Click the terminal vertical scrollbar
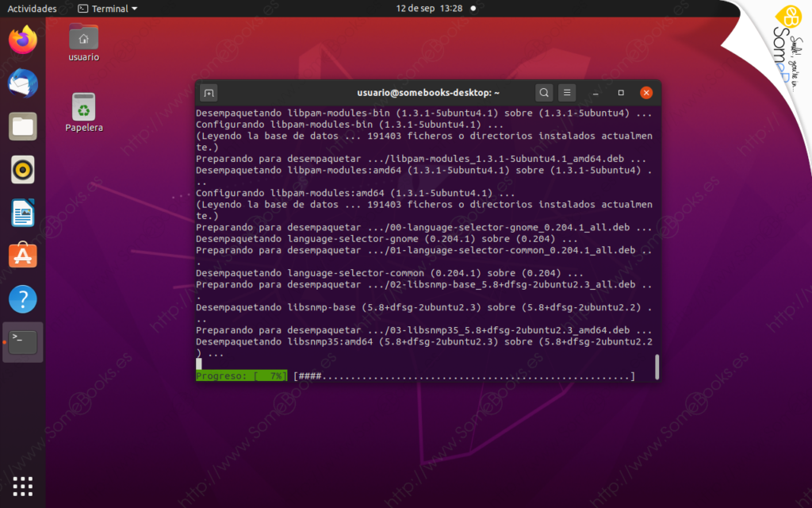 click(x=657, y=366)
